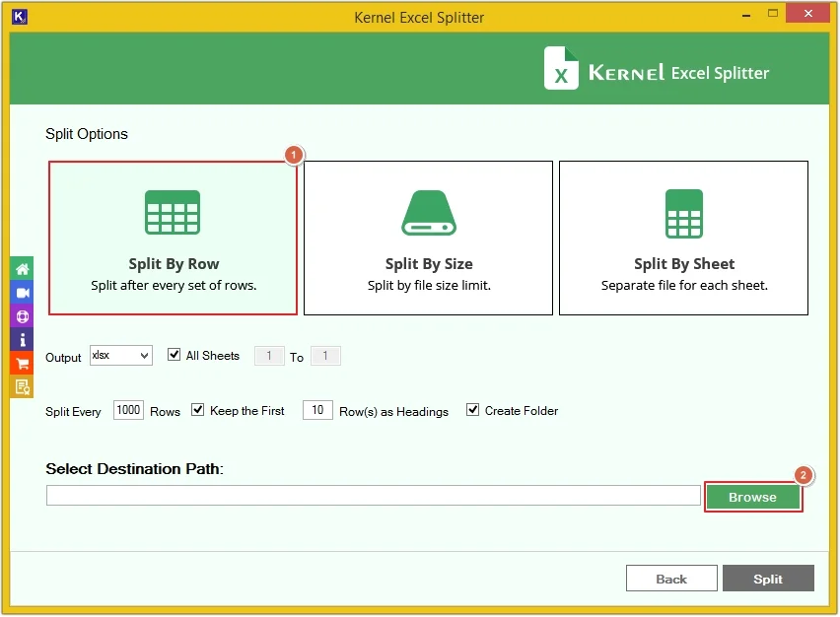Click the destination path text field
Screen dimensions: 840x617
pyautogui.click(x=374, y=496)
